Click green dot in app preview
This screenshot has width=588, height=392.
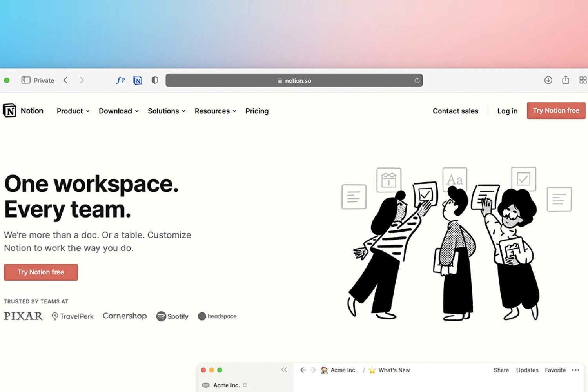point(220,370)
